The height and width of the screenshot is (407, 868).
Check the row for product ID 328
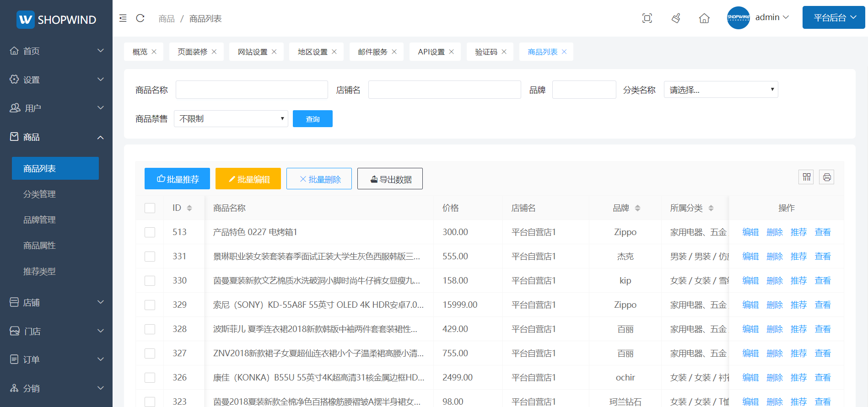pos(150,329)
